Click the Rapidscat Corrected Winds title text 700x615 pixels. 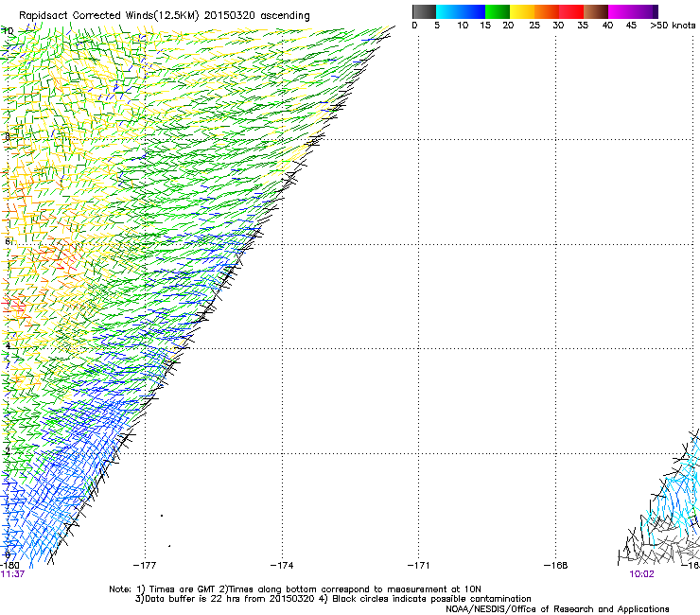[165, 15]
